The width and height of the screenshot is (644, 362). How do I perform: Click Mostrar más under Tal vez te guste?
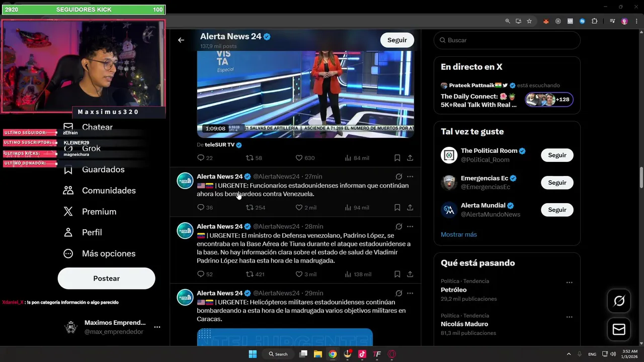459,235
